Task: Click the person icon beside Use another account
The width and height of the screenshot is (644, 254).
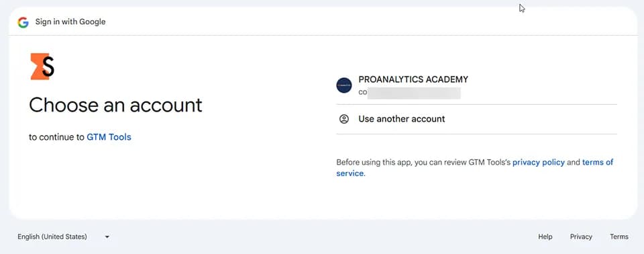Action: click(x=343, y=119)
